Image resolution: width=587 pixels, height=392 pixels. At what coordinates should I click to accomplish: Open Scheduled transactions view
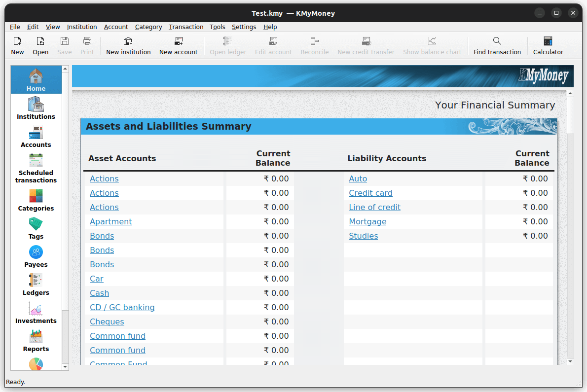pos(36,167)
